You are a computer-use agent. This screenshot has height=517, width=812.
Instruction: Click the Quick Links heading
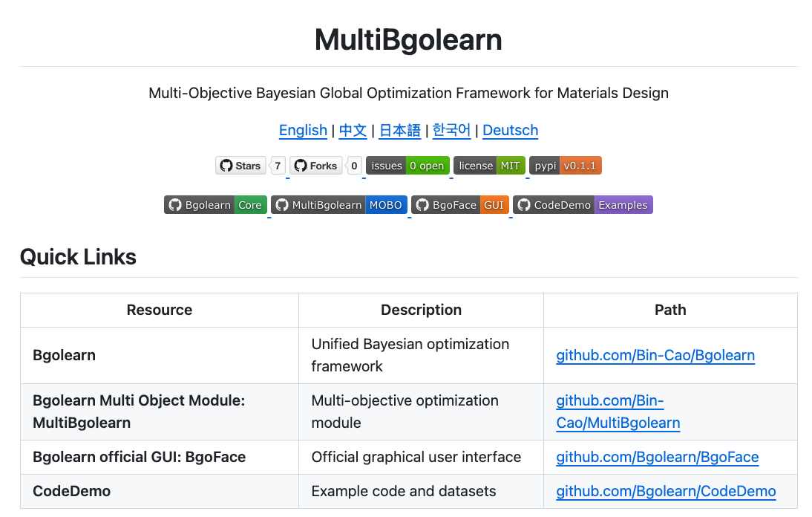point(78,257)
